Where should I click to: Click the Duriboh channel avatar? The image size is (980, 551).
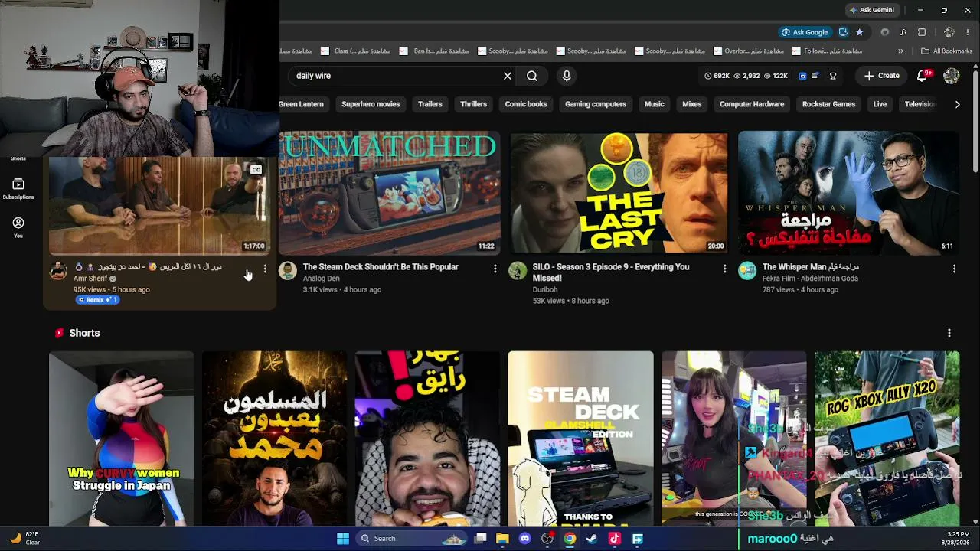pos(518,271)
